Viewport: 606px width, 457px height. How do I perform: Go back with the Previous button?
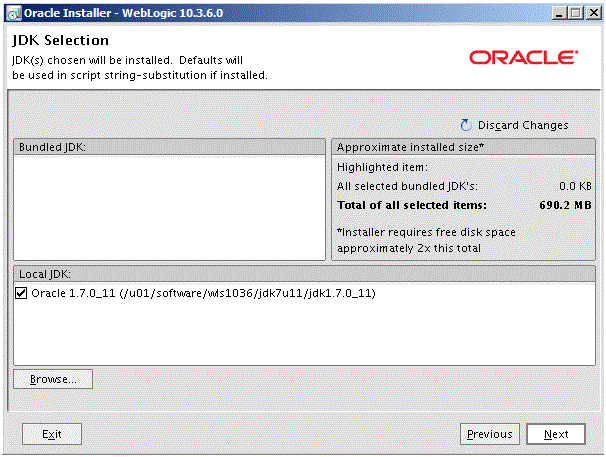[490, 434]
